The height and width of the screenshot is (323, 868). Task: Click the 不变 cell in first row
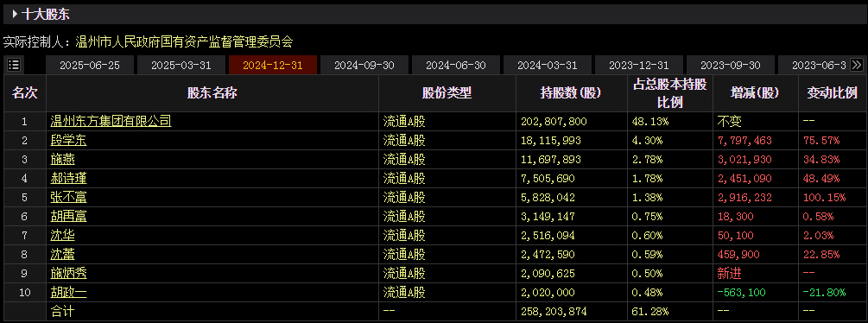730,122
